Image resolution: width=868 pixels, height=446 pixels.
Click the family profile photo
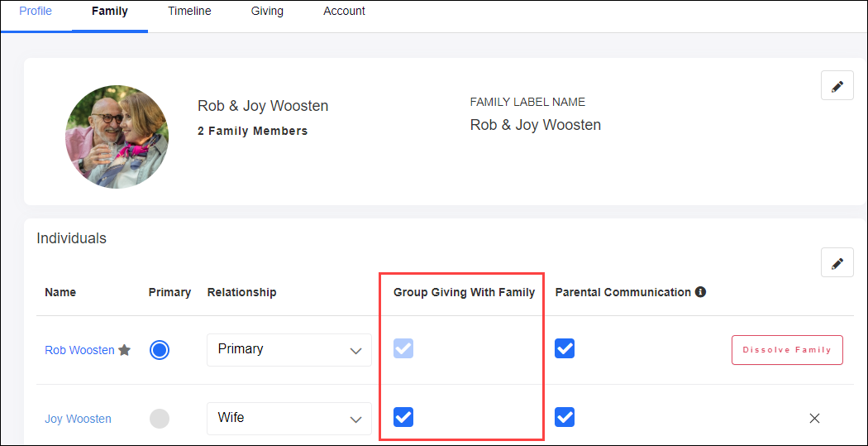coord(117,137)
